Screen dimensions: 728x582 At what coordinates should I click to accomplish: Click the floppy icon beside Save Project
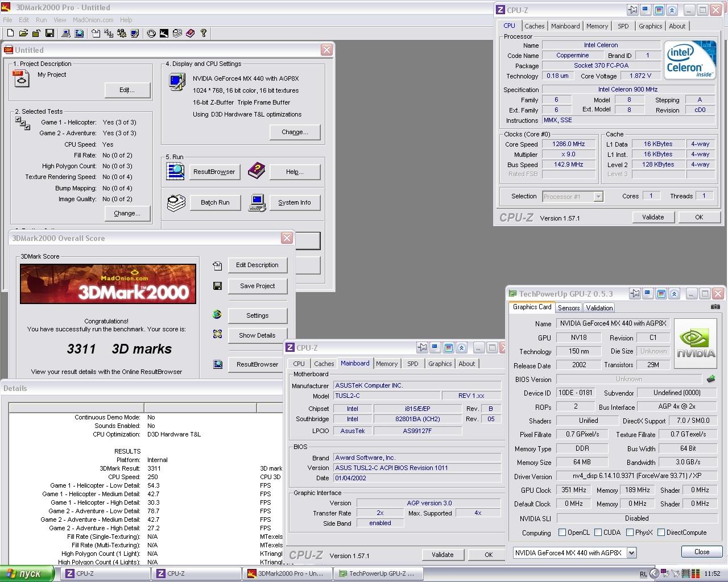pos(217,286)
